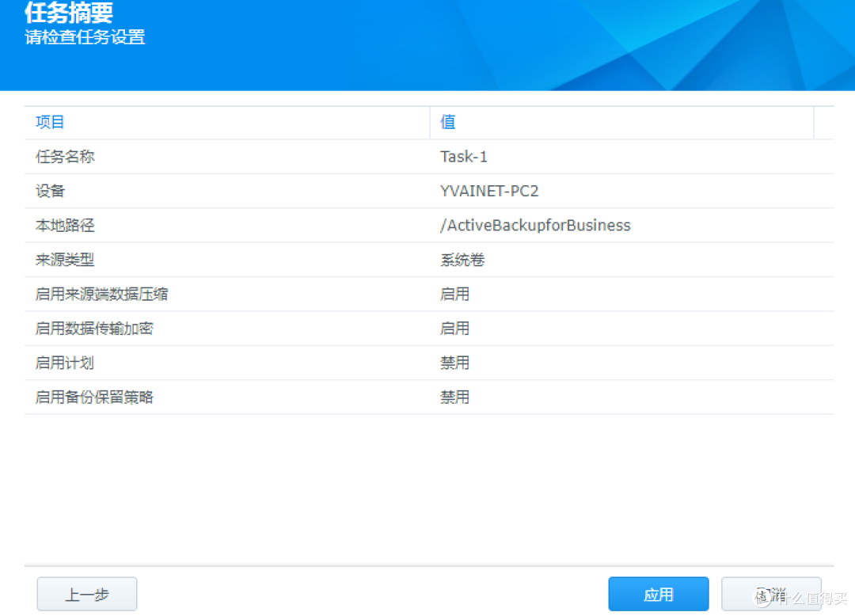Click the Task-1 value cell
The height and width of the screenshot is (616, 855).
(463, 157)
